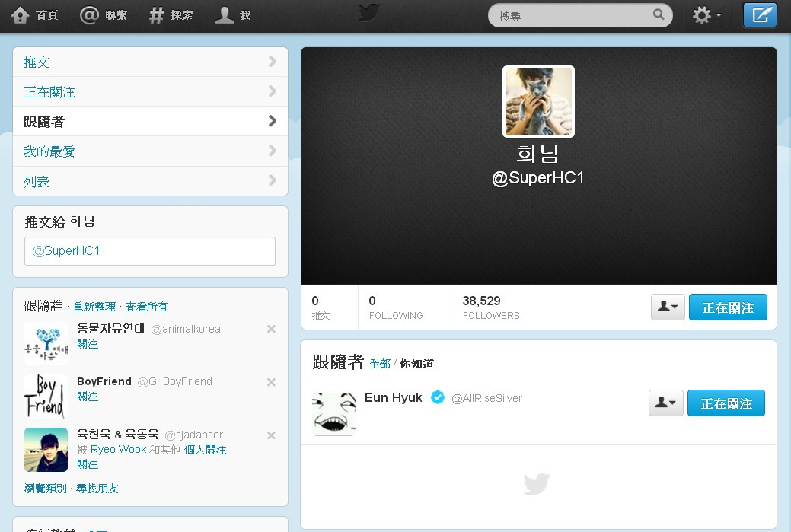The width and height of the screenshot is (791, 532).
Task: Select 跟隨者 in the sidebar
Action: coord(150,121)
